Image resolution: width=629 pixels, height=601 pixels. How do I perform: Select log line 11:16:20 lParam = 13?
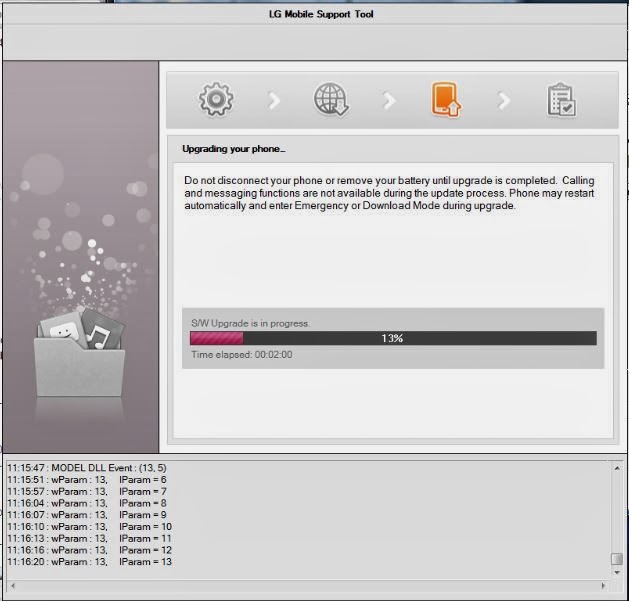click(x=89, y=562)
